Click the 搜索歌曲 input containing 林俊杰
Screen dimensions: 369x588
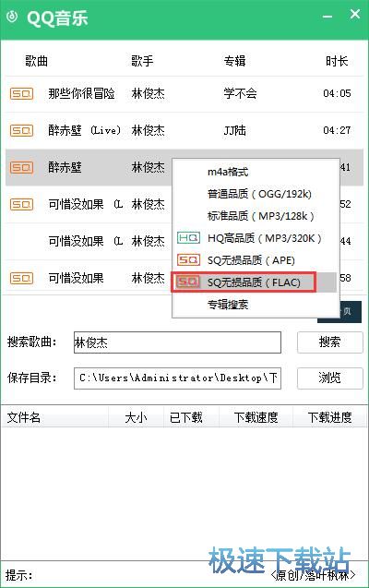pyautogui.click(x=177, y=342)
